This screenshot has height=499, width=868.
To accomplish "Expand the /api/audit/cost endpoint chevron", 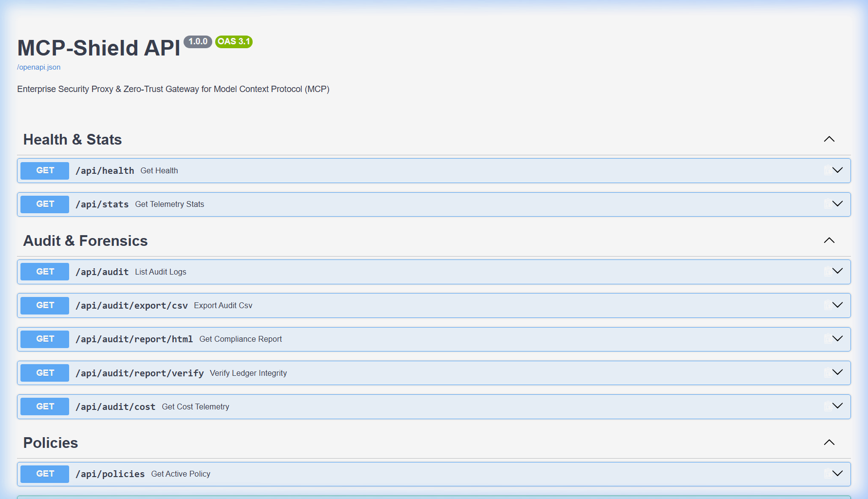I will click(837, 406).
